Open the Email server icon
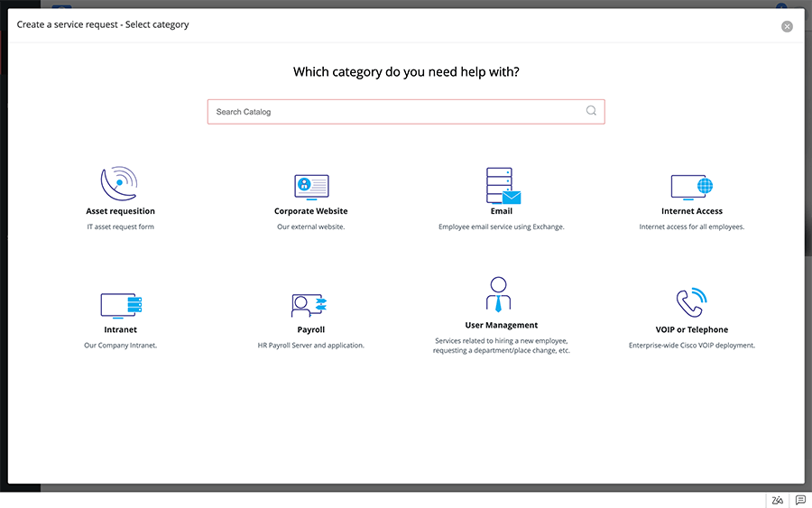Screen dimensions: 812x508 coord(502,185)
